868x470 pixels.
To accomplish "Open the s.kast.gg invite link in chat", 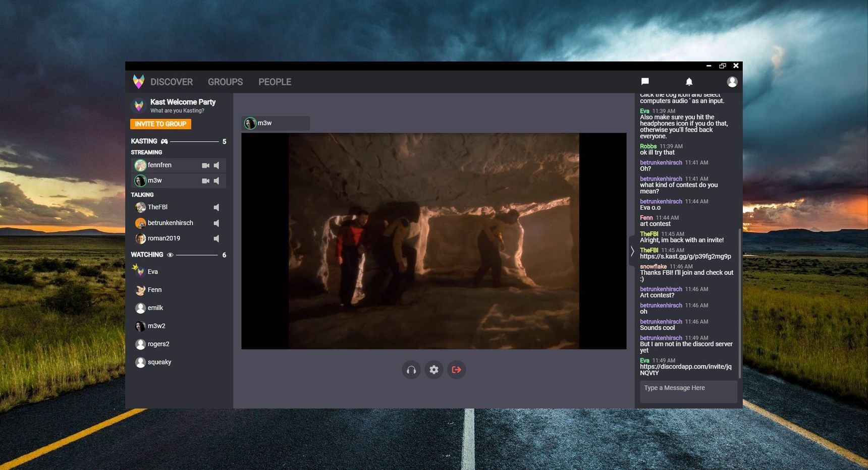I will click(685, 257).
